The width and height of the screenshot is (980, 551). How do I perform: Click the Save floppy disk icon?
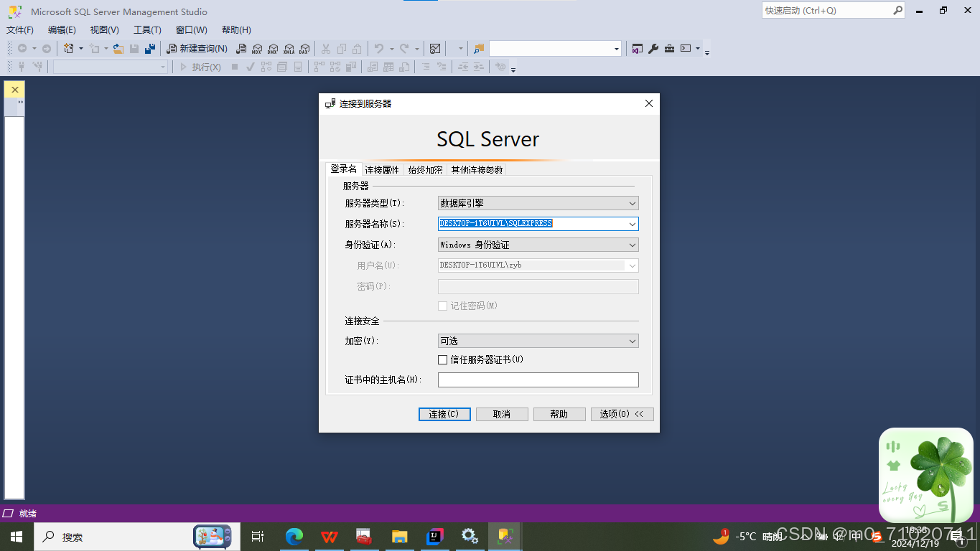134,49
